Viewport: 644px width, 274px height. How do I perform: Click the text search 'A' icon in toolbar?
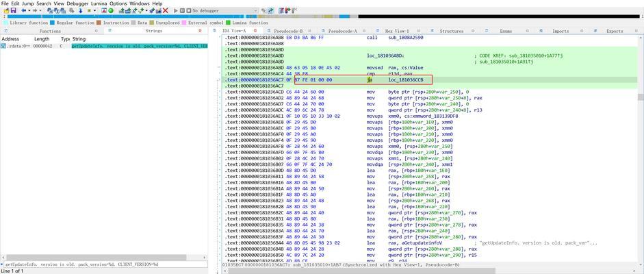(x=104, y=10)
